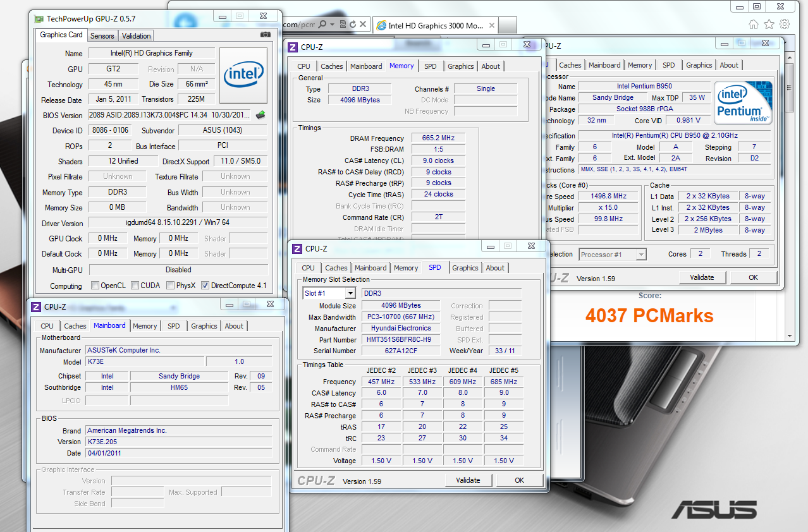Open the About tab in the CPU-Z Mainboard window
The height and width of the screenshot is (532, 808).
point(234,326)
